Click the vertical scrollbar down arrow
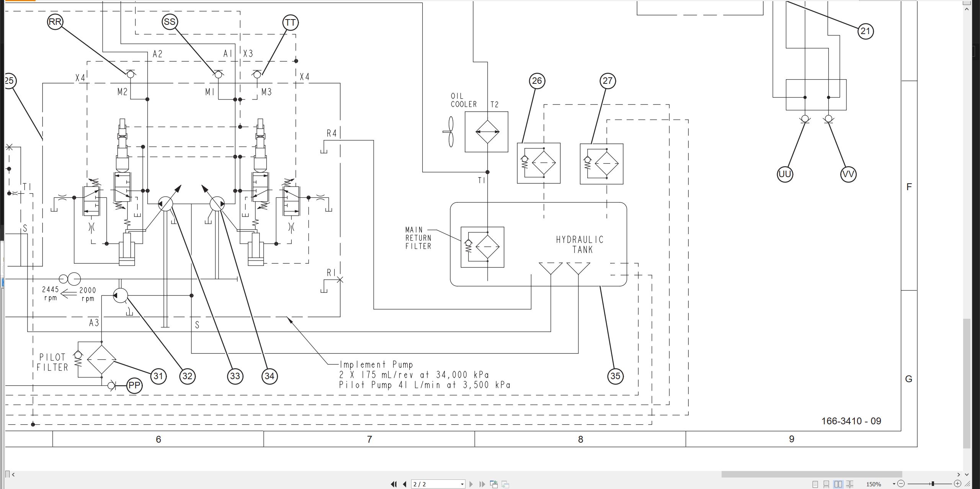This screenshot has height=489, width=980. [967, 474]
